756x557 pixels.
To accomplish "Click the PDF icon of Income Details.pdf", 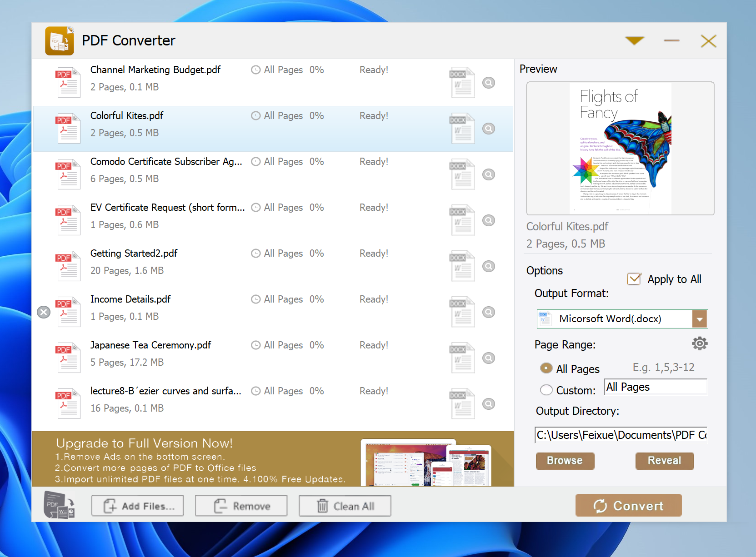I will [68, 312].
